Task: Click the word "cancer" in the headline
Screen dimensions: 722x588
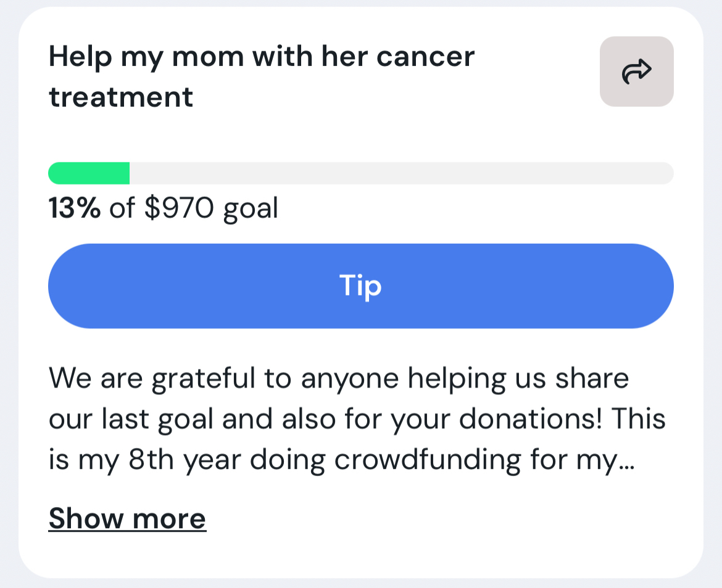Action: pos(426,57)
